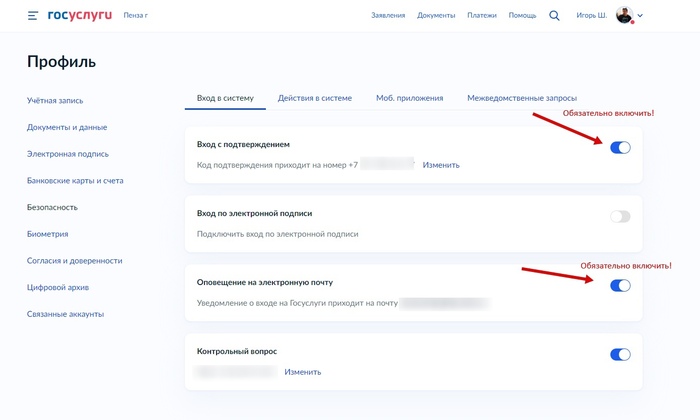Select the Пенза г location link
700x420 pixels.
(x=136, y=15)
